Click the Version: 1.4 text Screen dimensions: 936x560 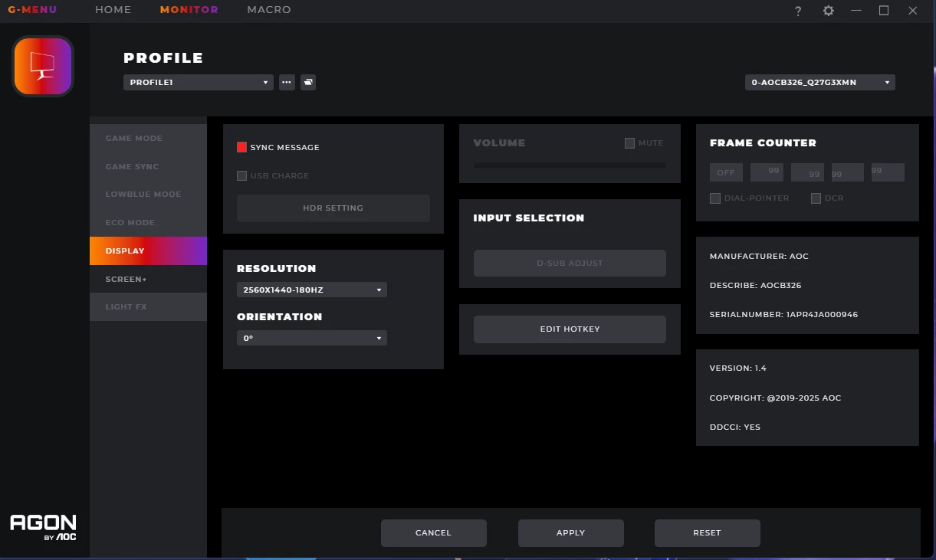point(738,368)
